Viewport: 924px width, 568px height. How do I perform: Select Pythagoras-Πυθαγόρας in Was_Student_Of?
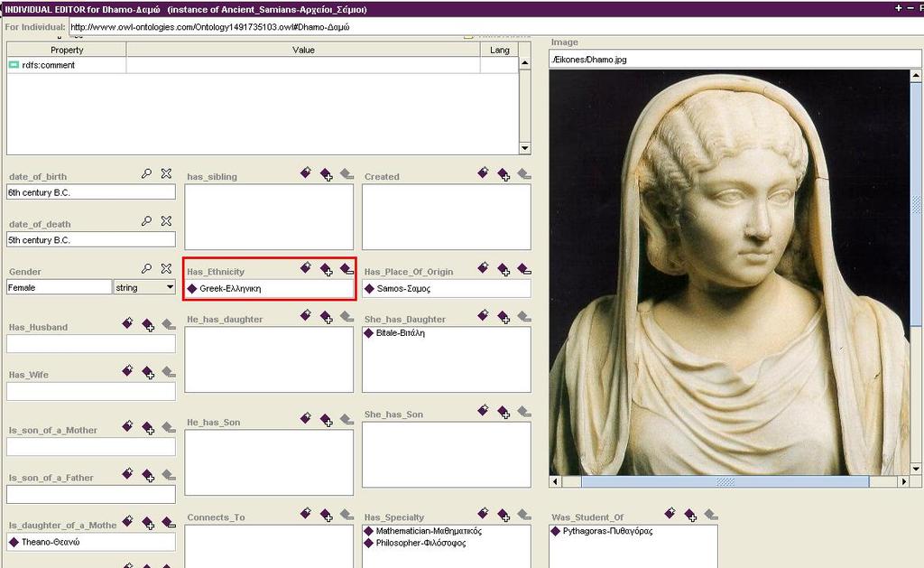(607, 531)
